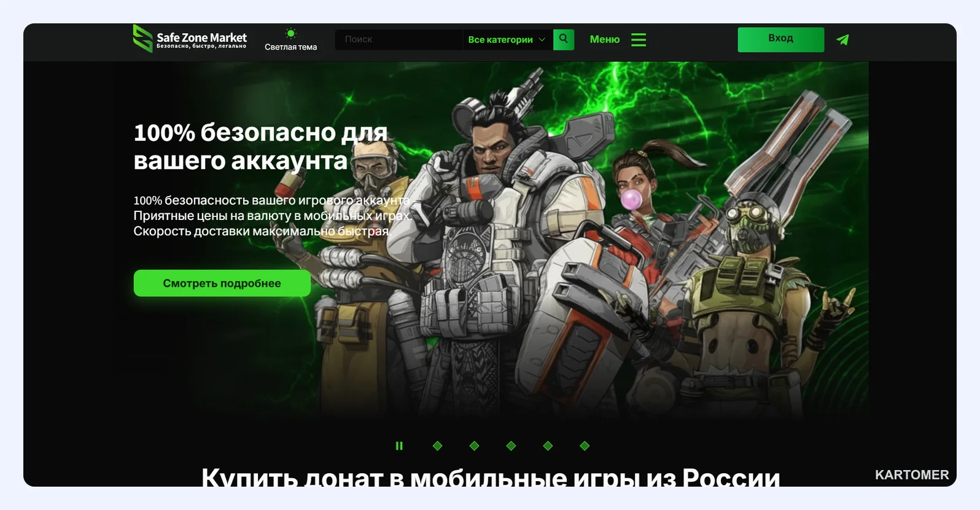The height and width of the screenshot is (510, 980).
Task: Click the Купить донат в мобильные игры heading
Action: click(x=491, y=476)
